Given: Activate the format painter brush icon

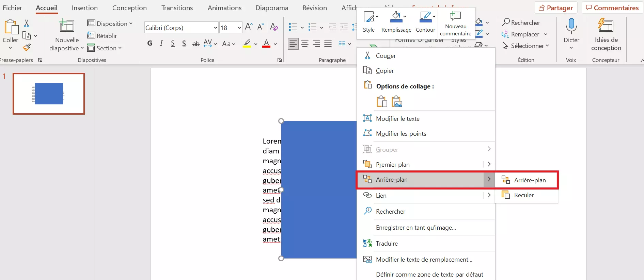Looking at the screenshot, I should click(27, 47).
